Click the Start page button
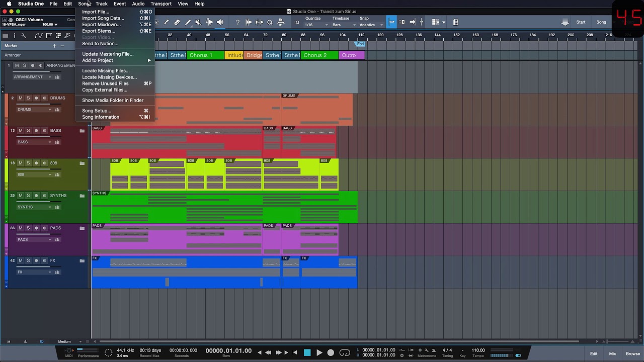The width and height of the screenshot is (644, 362). pos(581,22)
